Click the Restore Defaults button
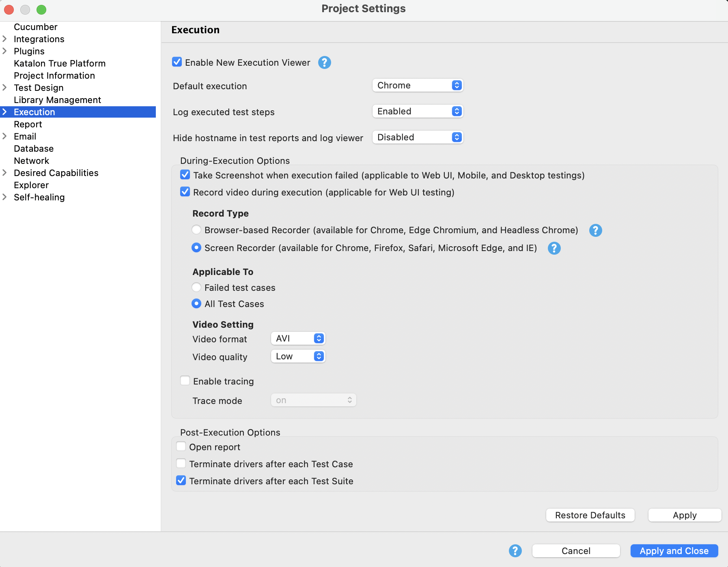The height and width of the screenshot is (567, 728). pos(590,515)
